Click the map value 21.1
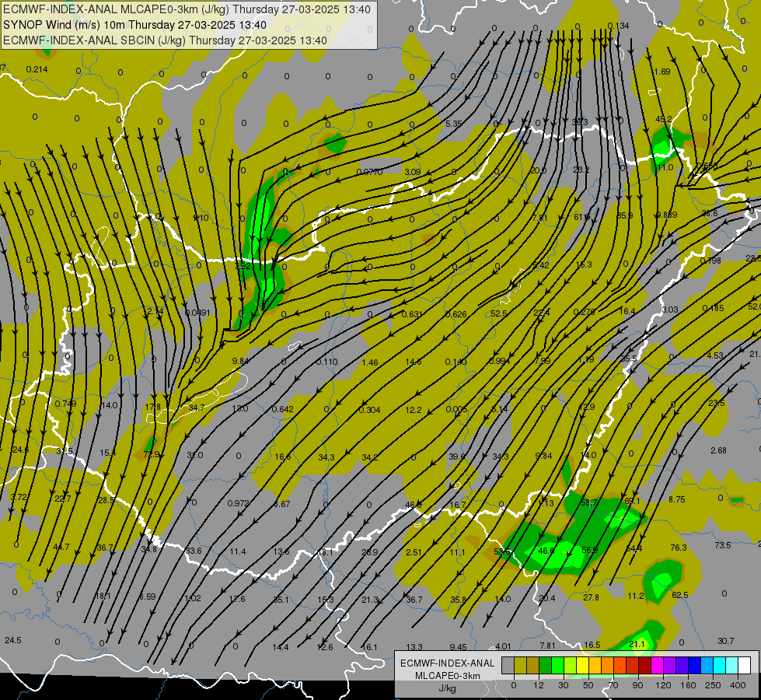761x700 pixels. [x=637, y=644]
